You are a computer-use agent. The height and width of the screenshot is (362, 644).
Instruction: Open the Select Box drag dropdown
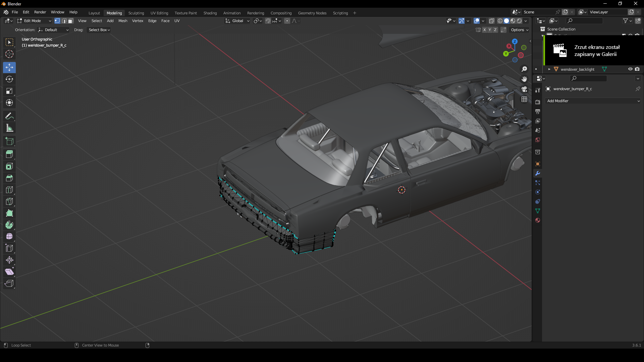[x=99, y=30]
